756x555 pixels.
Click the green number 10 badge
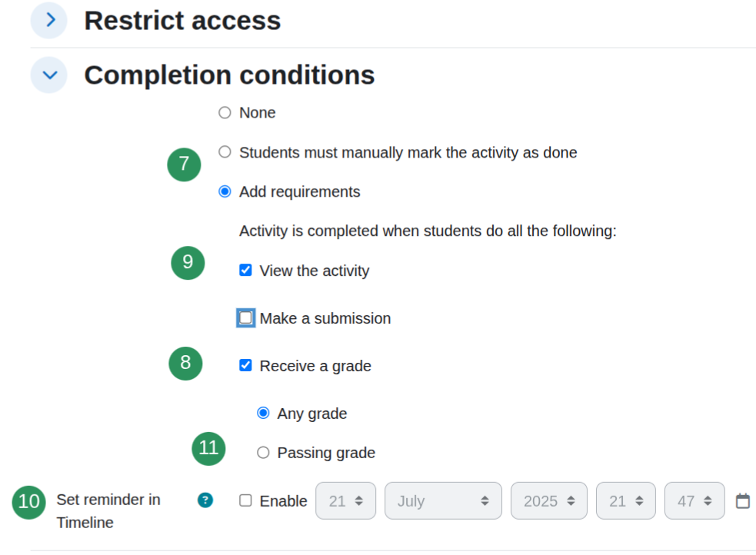(x=29, y=502)
